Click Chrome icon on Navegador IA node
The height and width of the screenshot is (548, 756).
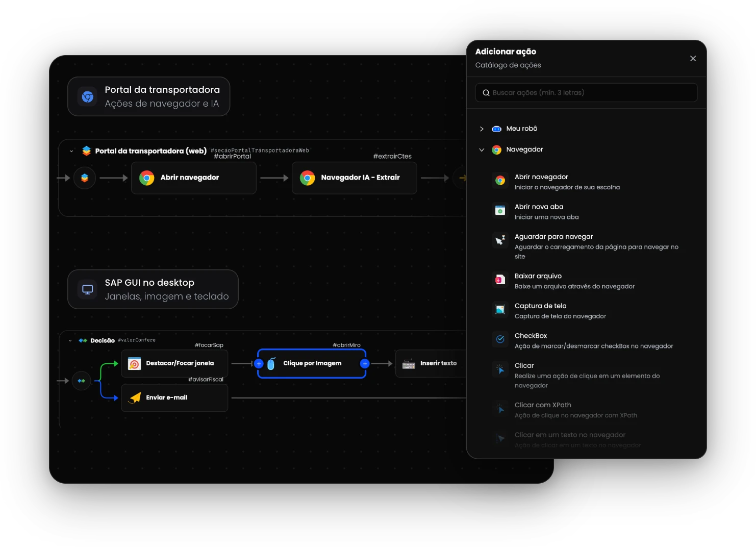click(308, 178)
